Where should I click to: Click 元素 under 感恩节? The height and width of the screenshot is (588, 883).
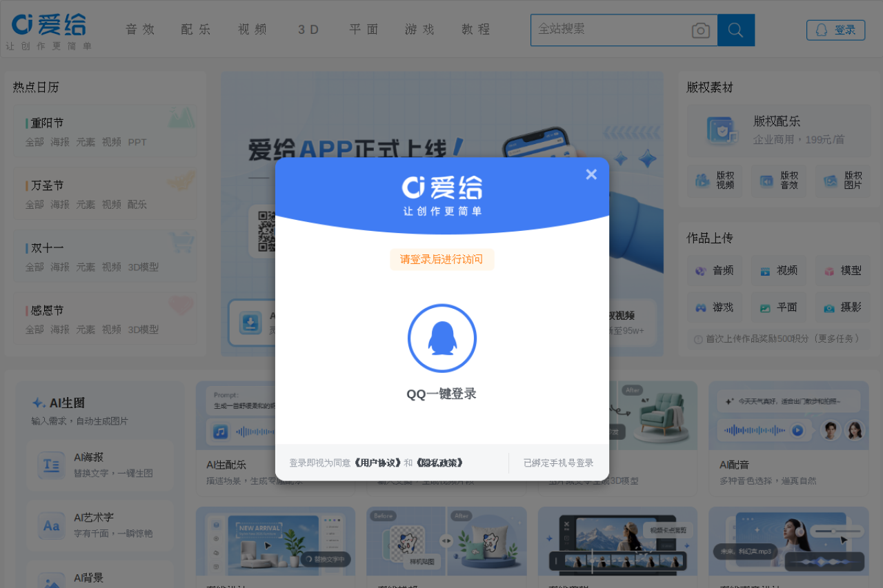[86, 330]
